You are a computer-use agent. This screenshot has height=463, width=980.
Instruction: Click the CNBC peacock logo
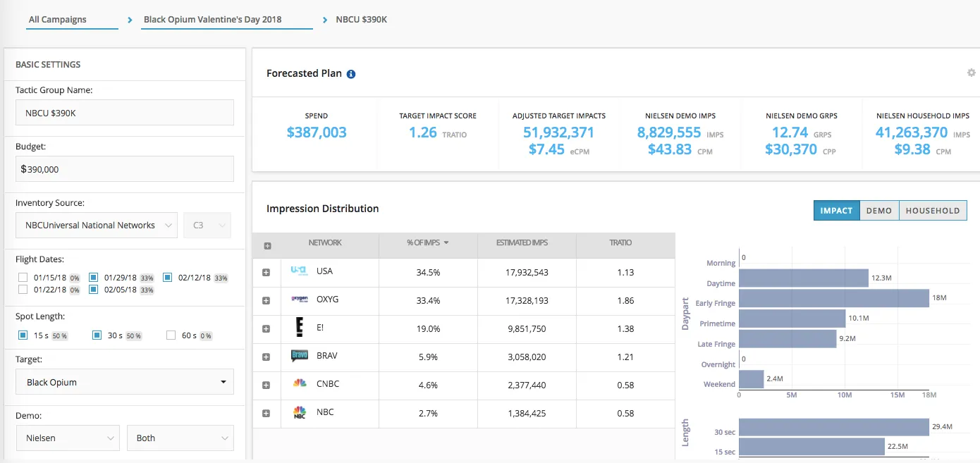click(300, 384)
